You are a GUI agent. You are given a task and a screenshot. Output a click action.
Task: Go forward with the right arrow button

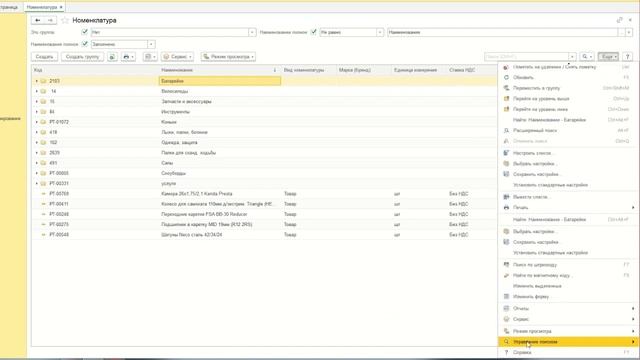point(50,20)
